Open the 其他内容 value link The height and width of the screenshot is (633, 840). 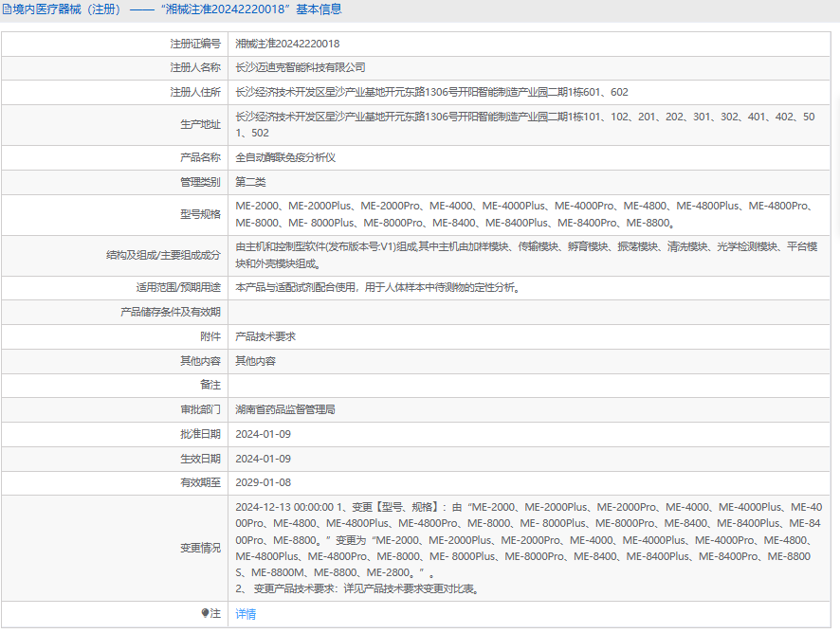pyautogui.click(x=256, y=361)
